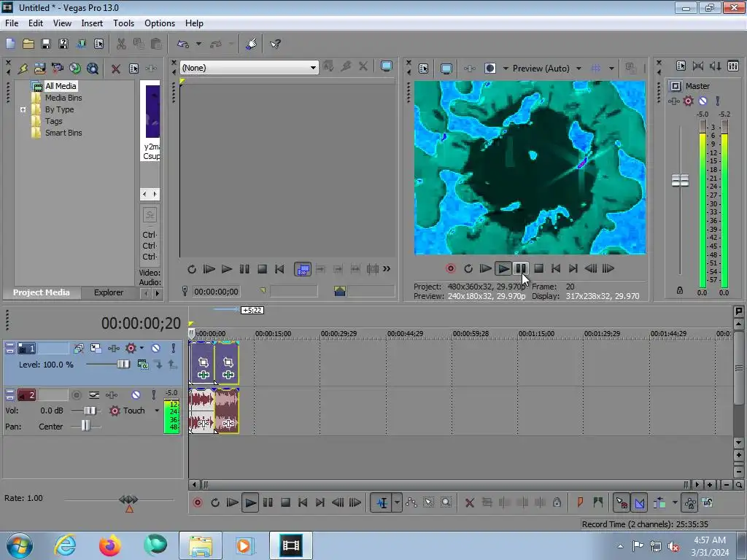The image size is (747, 560).
Task: Mute video track 1
Action: pos(155,349)
